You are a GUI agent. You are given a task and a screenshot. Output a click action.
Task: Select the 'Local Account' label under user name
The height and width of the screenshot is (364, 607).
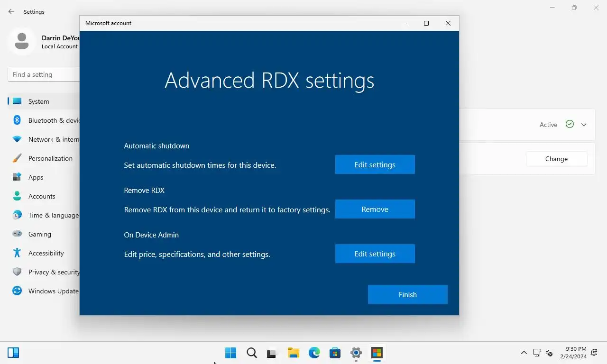tap(60, 46)
